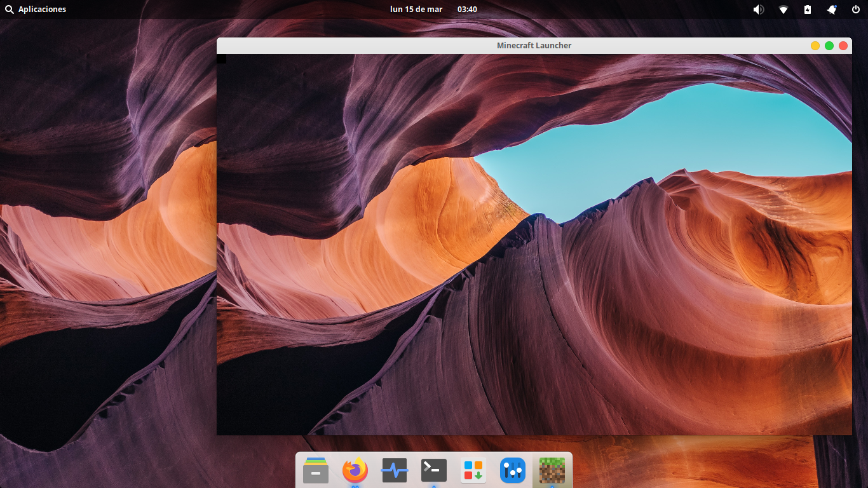This screenshot has width=868, height=488.
Task: Show battery status from the panel
Action: 808,10
